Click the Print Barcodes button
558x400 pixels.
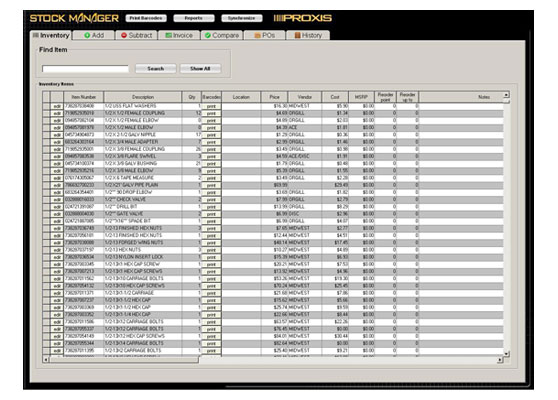tap(146, 18)
